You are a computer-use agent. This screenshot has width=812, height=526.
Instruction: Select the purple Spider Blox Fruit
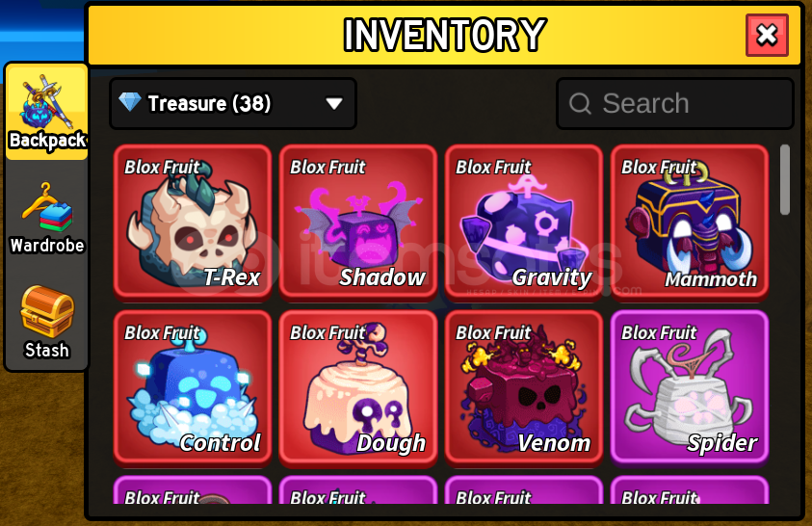[690, 387]
